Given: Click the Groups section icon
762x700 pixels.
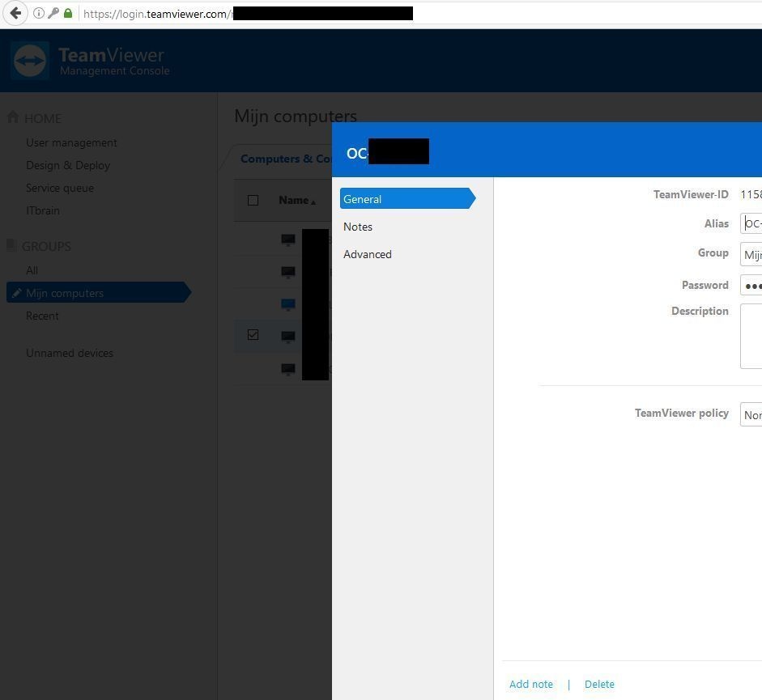Looking at the screenshot, I should click(11, 245).
